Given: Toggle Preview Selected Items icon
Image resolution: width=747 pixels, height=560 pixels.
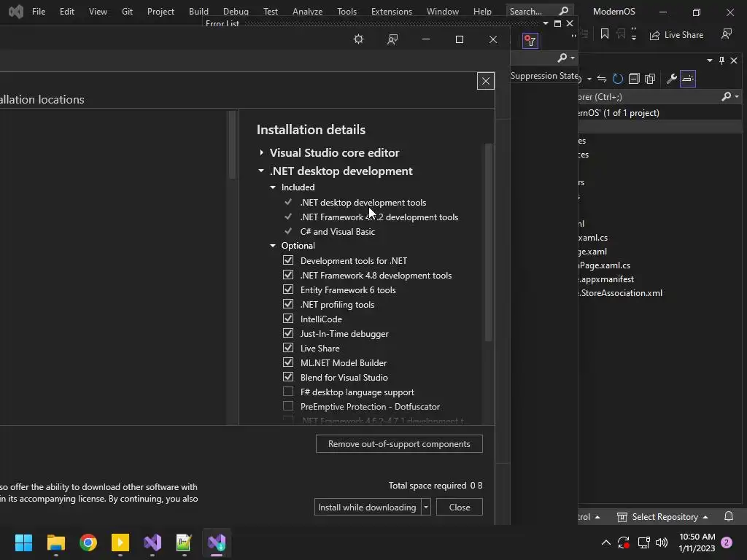Looking at the screenshot, I should pos(688,79).
